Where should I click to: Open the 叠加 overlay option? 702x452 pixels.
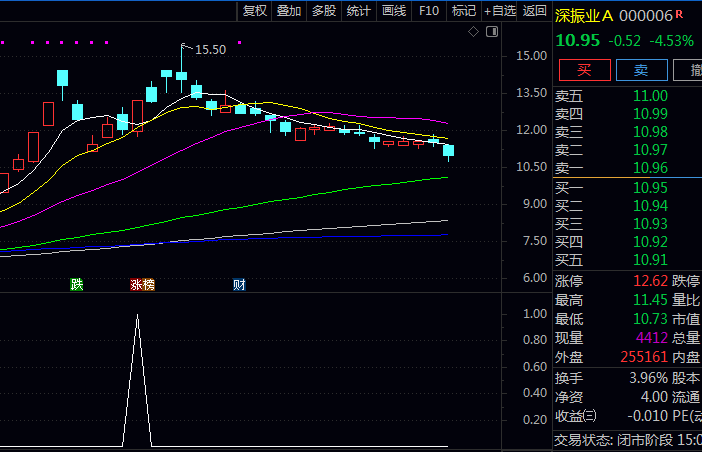click(289, 10)
